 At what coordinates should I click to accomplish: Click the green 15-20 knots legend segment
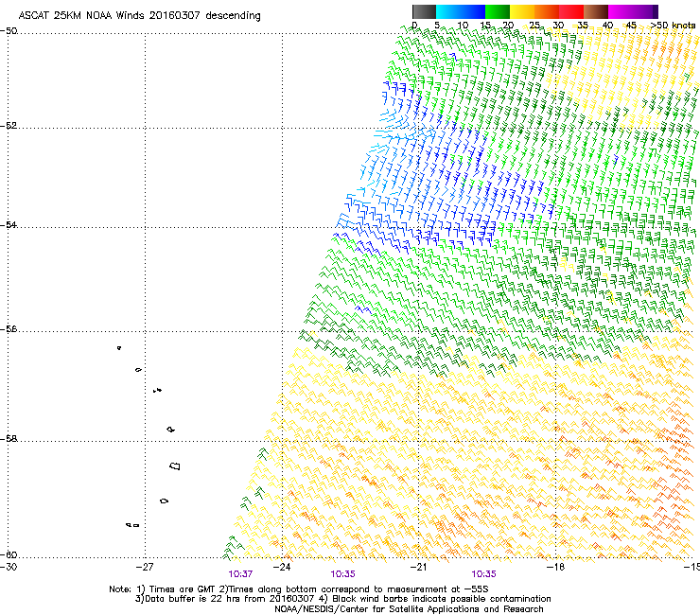498,11
